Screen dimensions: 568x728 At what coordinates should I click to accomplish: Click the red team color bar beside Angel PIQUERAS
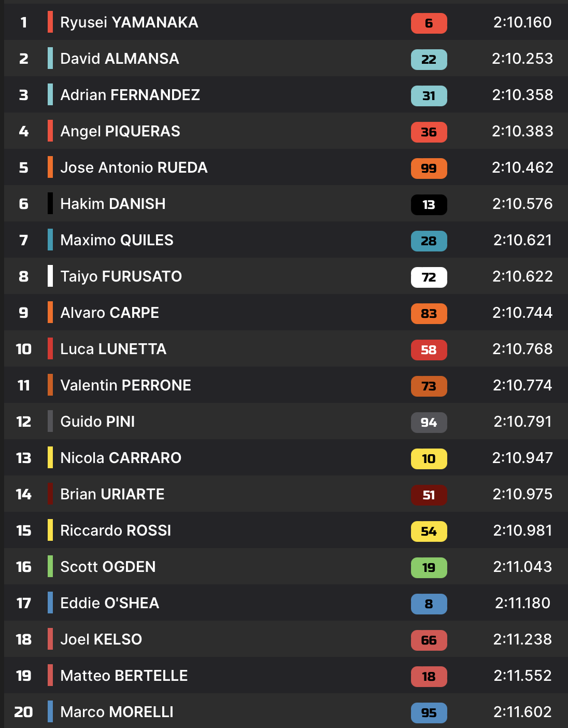pos(50,131)
